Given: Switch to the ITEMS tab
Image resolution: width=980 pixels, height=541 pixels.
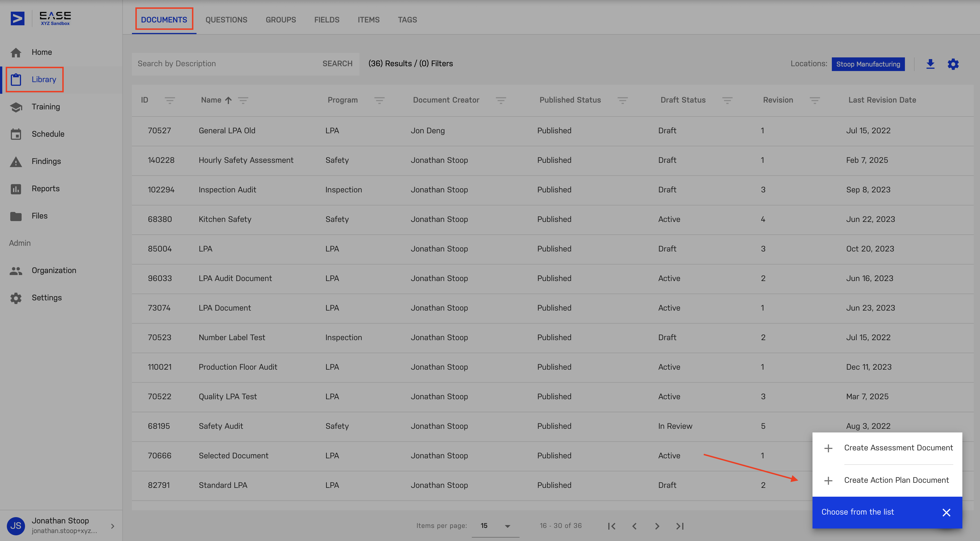Looking at the screenshot, I should (x=368, y=20).
